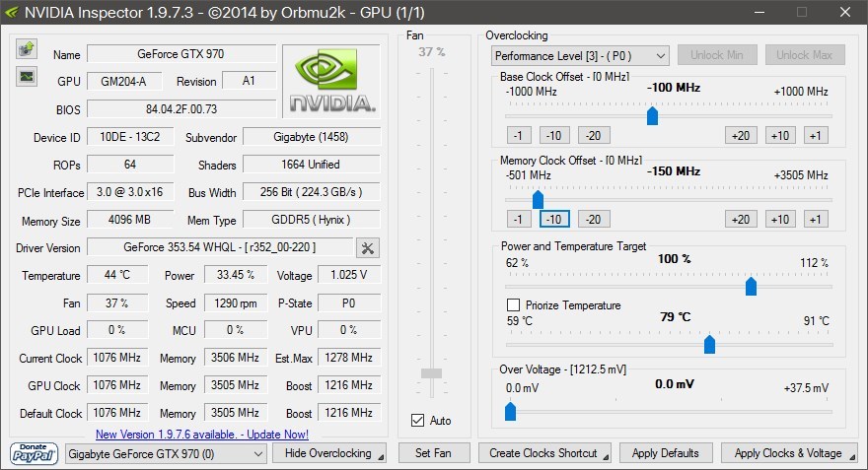The height and width of the screenshot is (470, 868).
Task: Open the sensor monitoring graph icon
Action: [x=26, y=76]
